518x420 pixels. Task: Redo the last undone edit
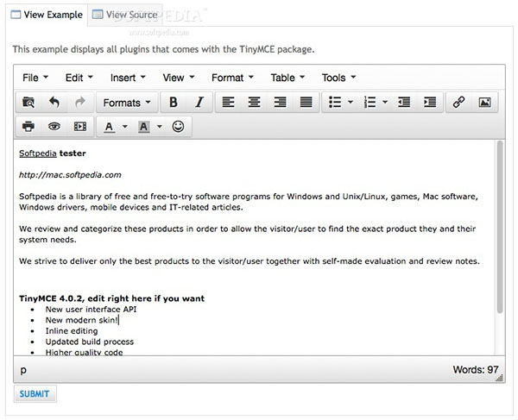click(80, 103)
